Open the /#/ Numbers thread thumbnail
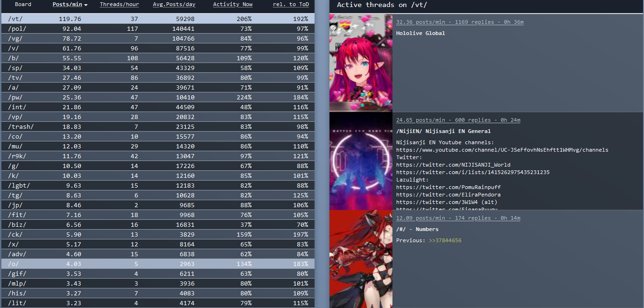The height and width of the screenshot is (308, 644). [361, 259]
